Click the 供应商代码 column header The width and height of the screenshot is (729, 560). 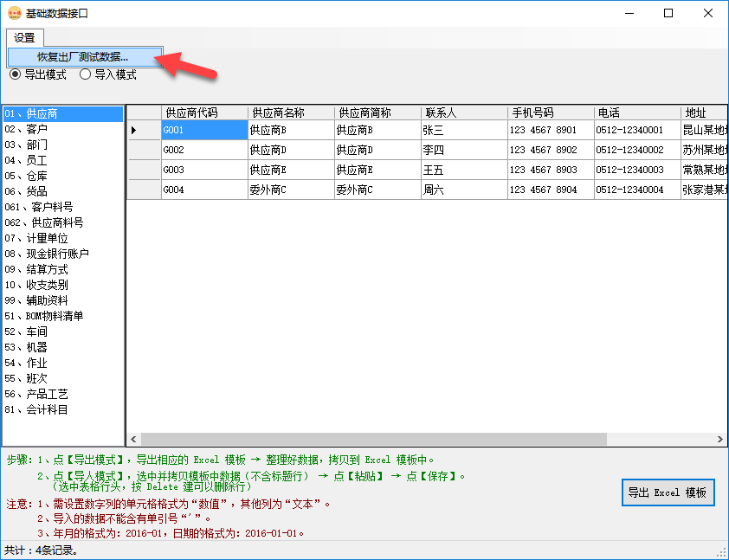tap(203, 113)
